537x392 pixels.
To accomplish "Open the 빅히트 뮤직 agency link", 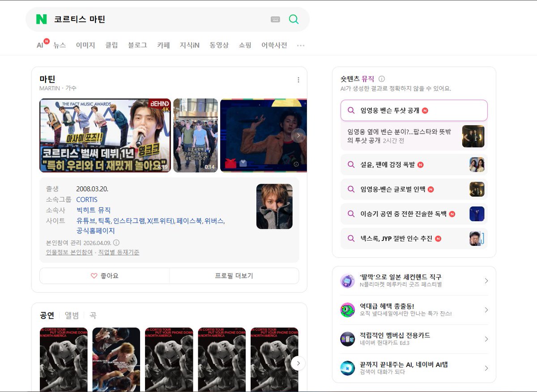I will coord(94,210).
